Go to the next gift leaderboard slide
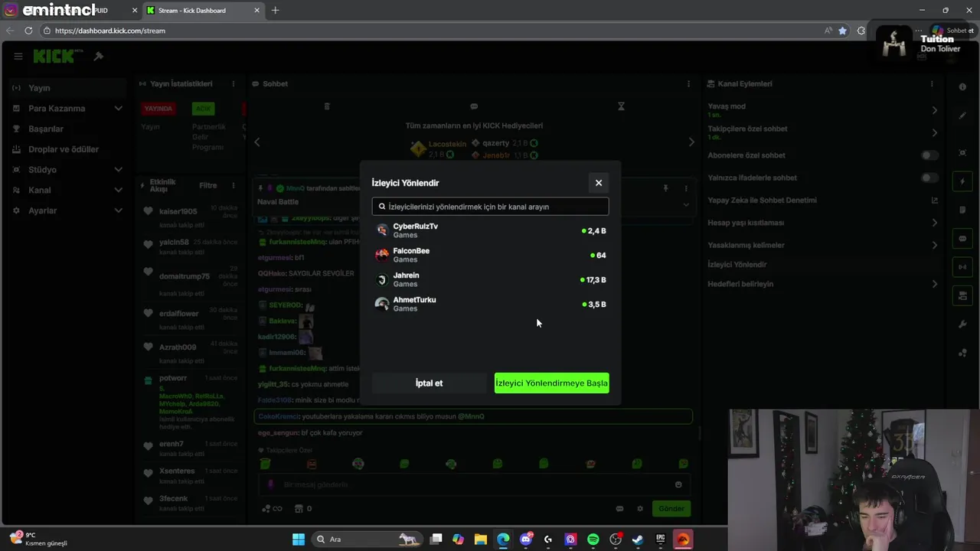 [x=691, y=142]
